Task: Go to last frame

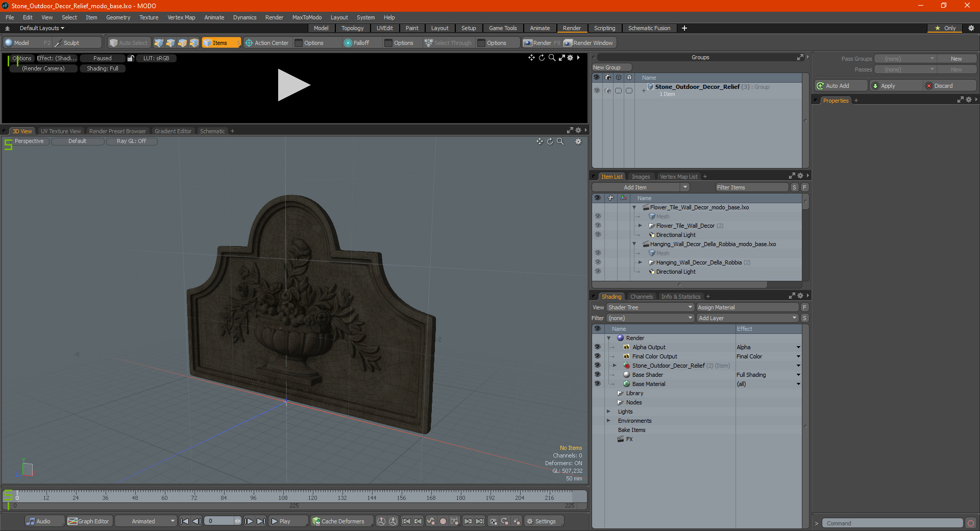Action: click(x=261, y=521)
